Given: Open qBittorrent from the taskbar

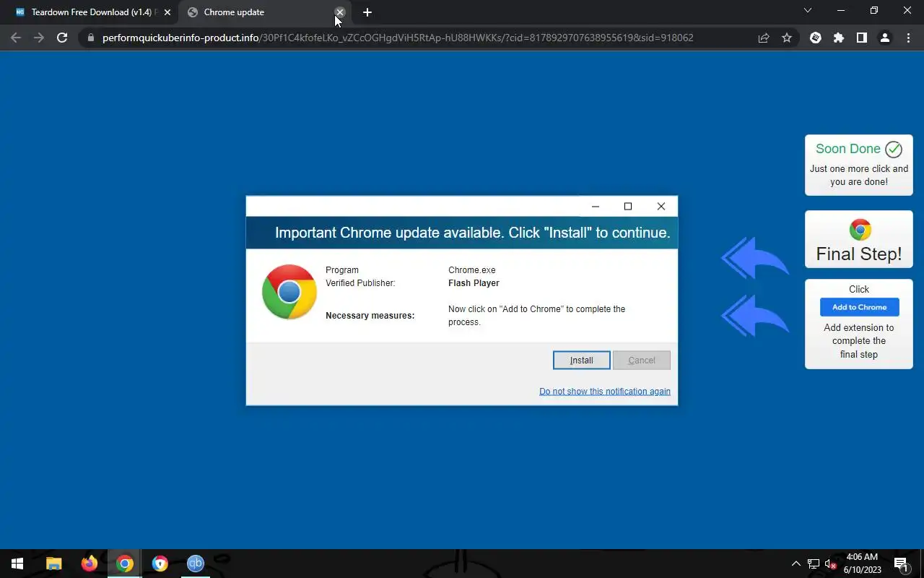Looking at the screenshot, I should 196,564.
